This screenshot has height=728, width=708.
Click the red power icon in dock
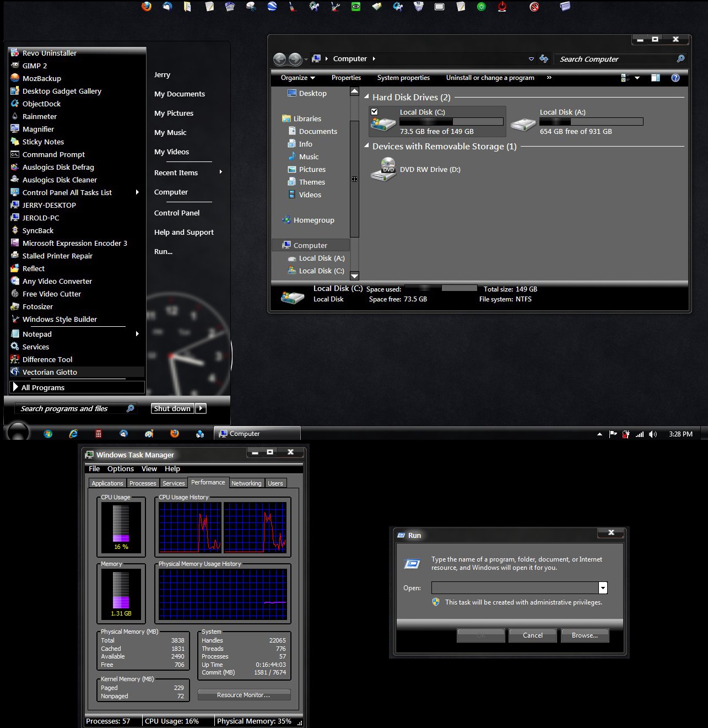[x=502, y=7]
